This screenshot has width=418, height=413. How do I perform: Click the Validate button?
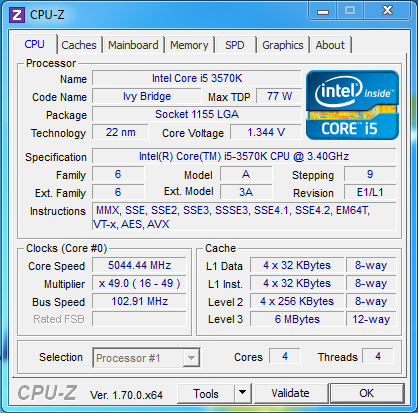tap(290, 393)
